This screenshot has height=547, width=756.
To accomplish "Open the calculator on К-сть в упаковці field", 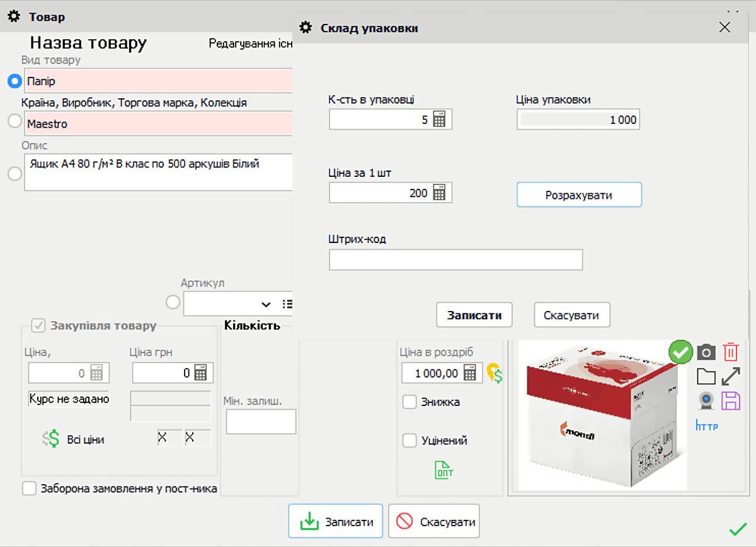I will 443,119.
